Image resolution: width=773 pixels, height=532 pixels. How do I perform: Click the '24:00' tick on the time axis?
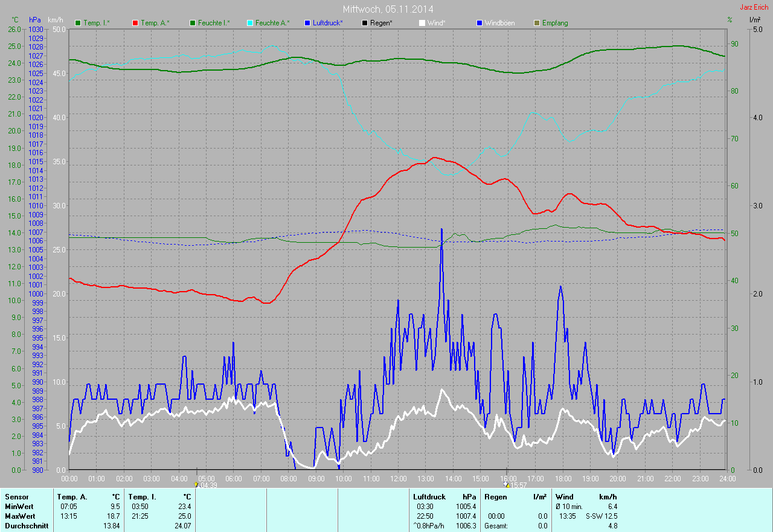click(727, 478)
